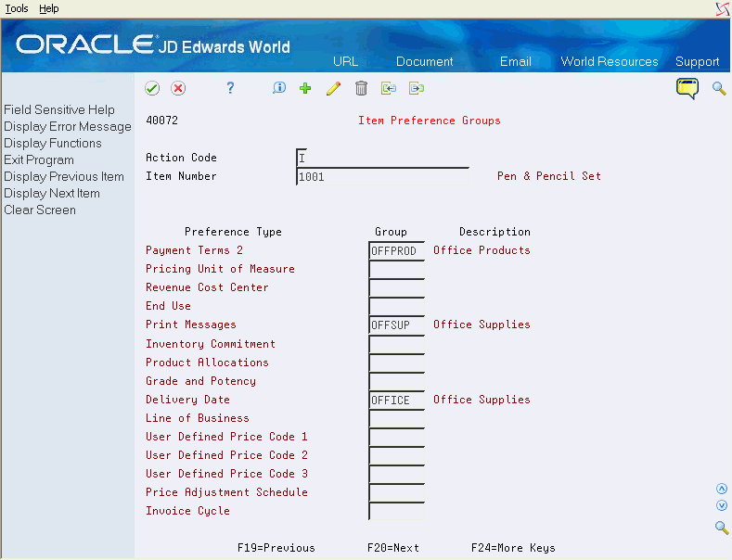Open the Email header tab
732x560 pixels.
pos(516,61)
